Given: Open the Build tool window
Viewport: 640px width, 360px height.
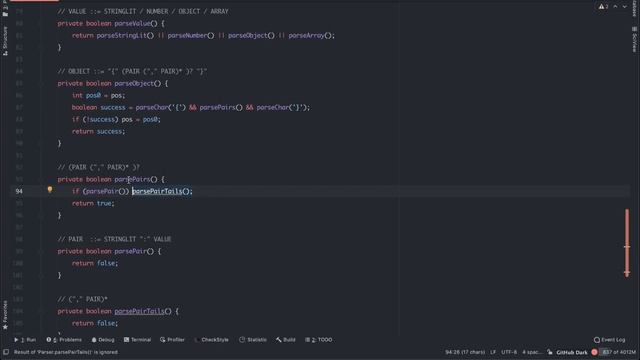Looking at the screenshot, I should (286, 340).
